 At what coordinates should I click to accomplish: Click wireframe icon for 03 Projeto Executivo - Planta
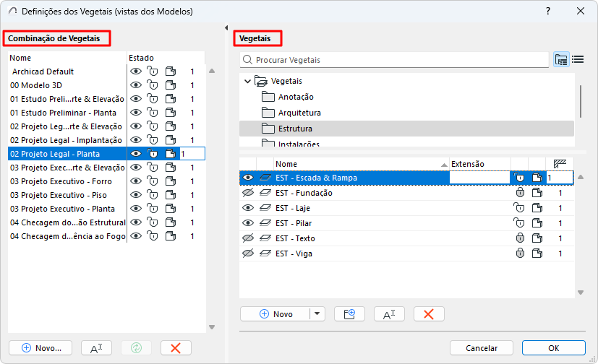click(x=171, y=209)
